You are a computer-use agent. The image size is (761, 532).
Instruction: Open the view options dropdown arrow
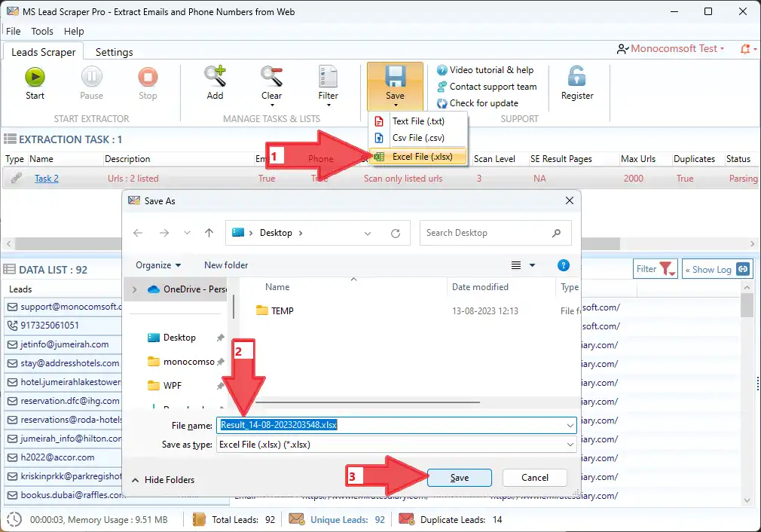(532, 265)
